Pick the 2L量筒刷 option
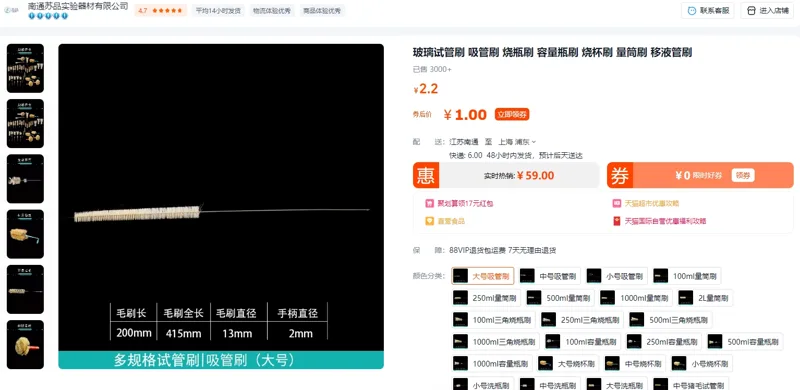Viewport: 800px width, 390px height. pyautogui.click(x=706, y=298)
